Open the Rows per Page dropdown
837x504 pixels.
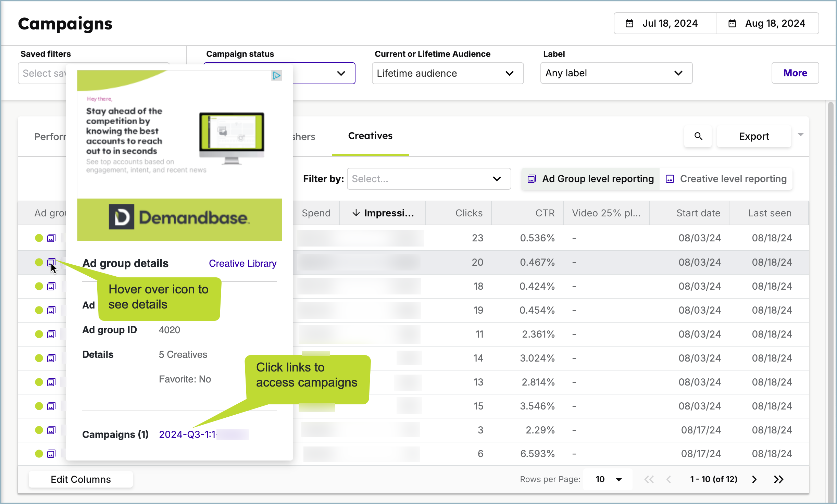click(608, 479)
